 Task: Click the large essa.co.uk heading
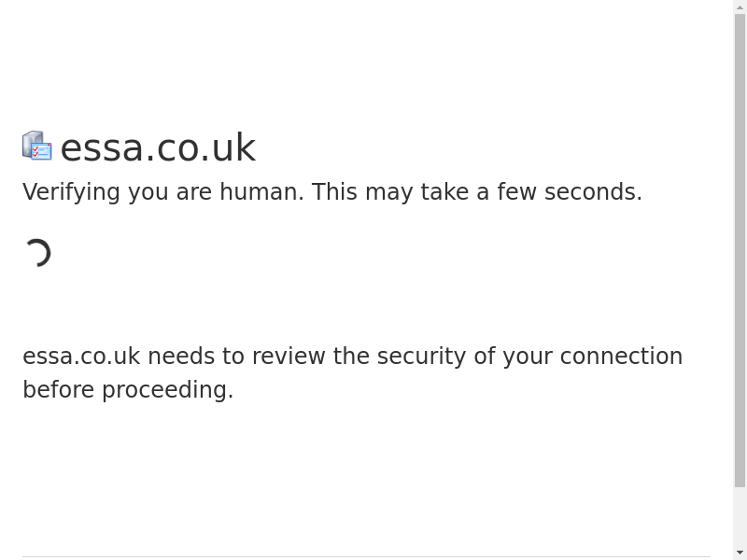158,147
